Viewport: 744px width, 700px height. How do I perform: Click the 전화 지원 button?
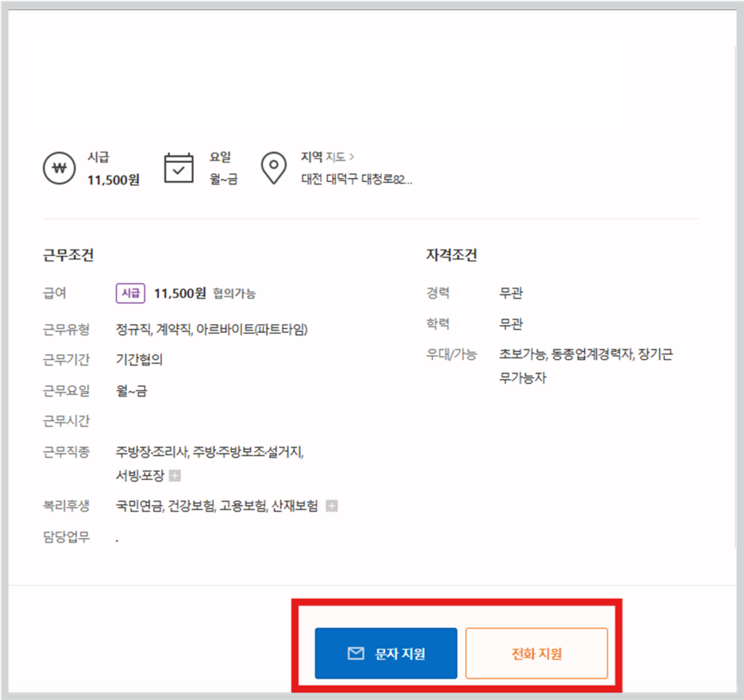point(536,653)
